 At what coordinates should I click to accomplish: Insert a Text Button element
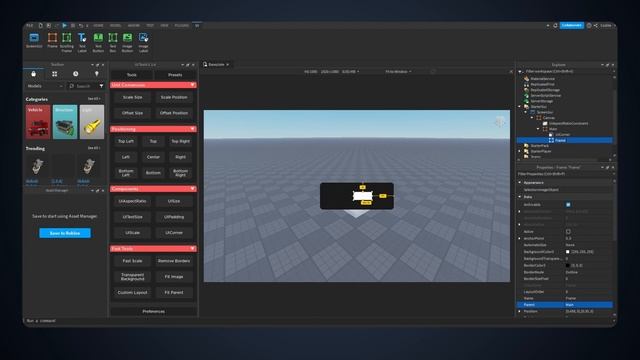pyautogui.click(x=98, y=42)
